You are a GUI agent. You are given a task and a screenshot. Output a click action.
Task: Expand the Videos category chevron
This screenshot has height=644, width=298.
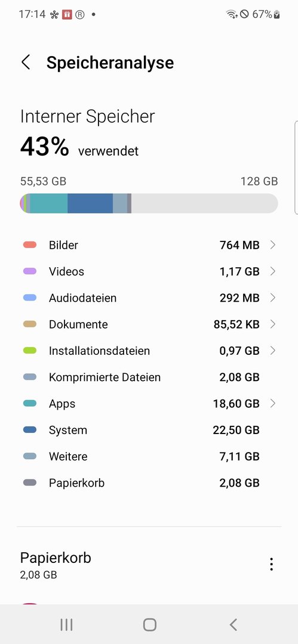[x=272, y=271]
